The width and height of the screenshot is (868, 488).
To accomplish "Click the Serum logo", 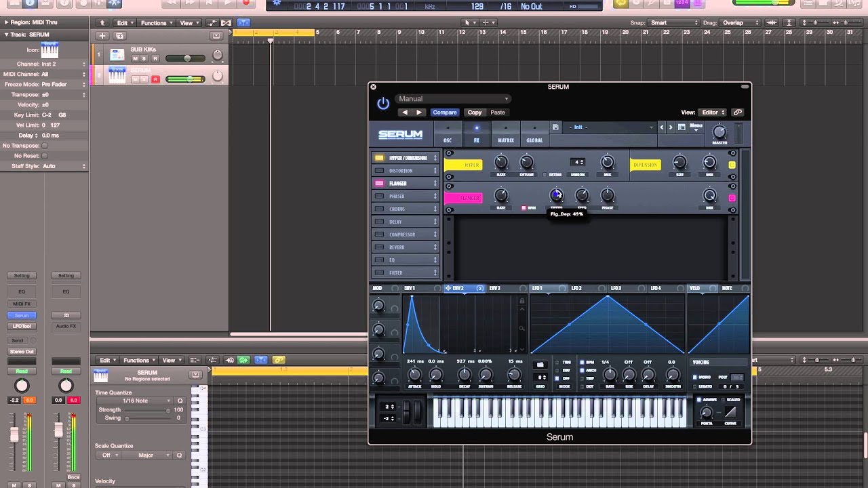I will point(401,134).
